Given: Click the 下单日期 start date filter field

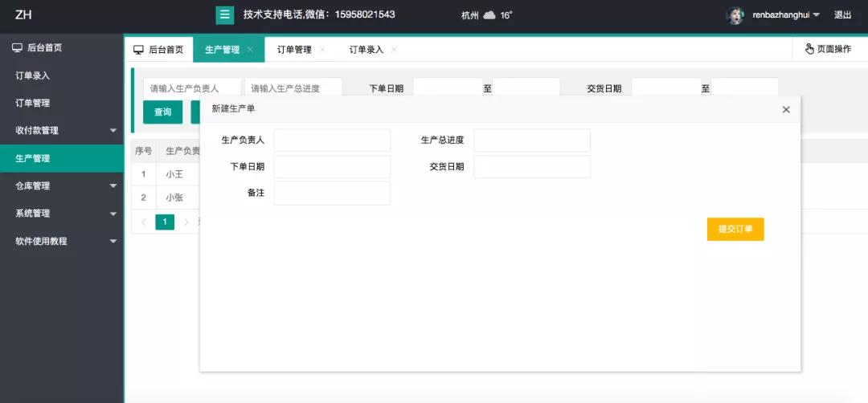Looking at the screenshot, I should pyautogui.click(x=448, y=88).
